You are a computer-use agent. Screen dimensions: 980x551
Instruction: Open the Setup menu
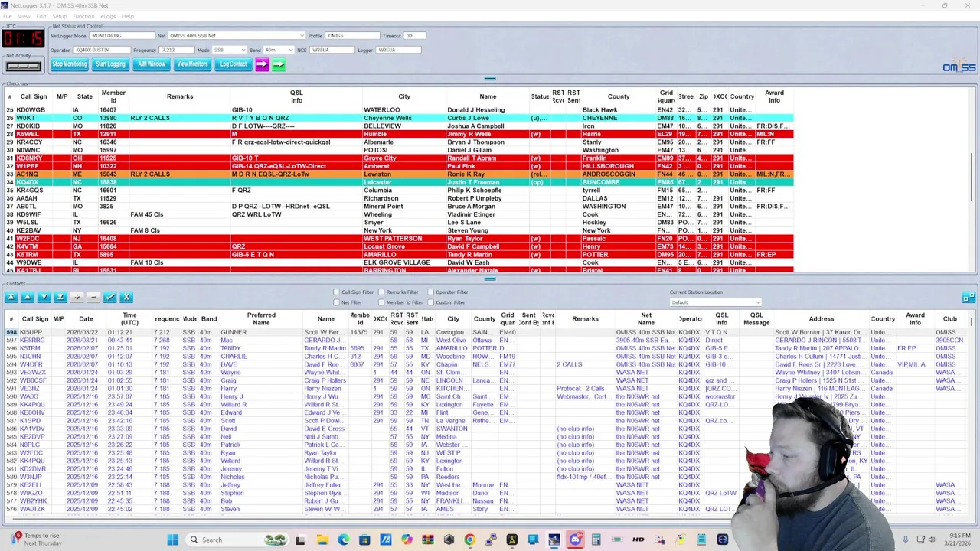59,16
